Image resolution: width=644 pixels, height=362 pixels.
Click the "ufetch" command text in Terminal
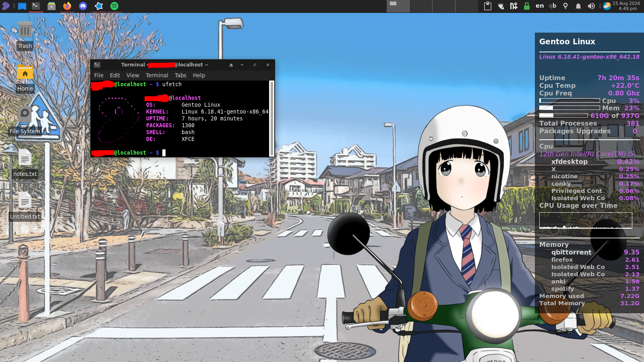tap(172, 84)
